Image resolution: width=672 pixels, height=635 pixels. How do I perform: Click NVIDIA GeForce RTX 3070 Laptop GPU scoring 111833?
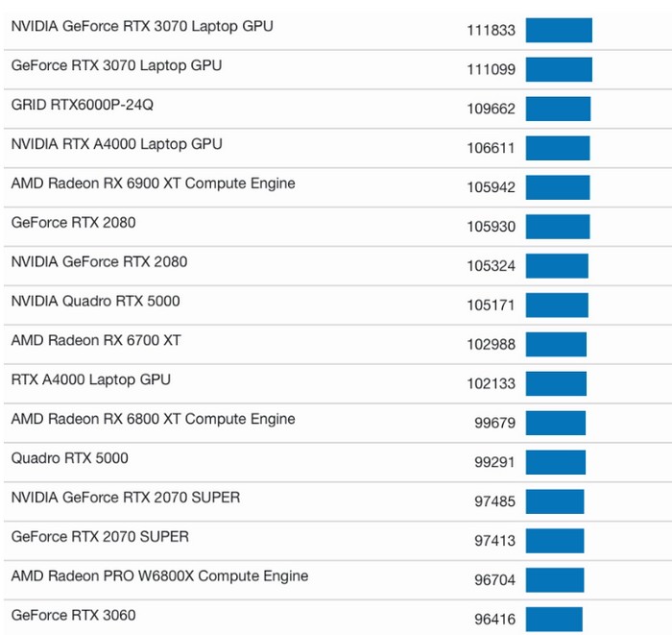coord(142,26)
